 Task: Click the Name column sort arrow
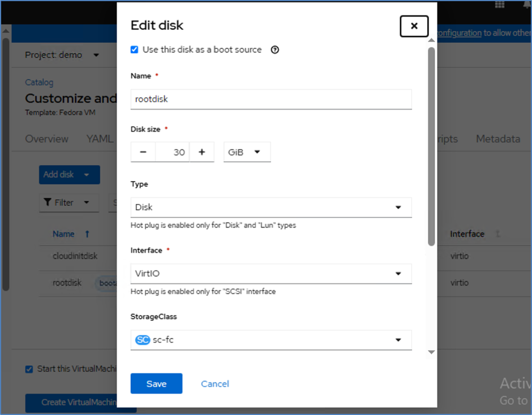point(87,234)
